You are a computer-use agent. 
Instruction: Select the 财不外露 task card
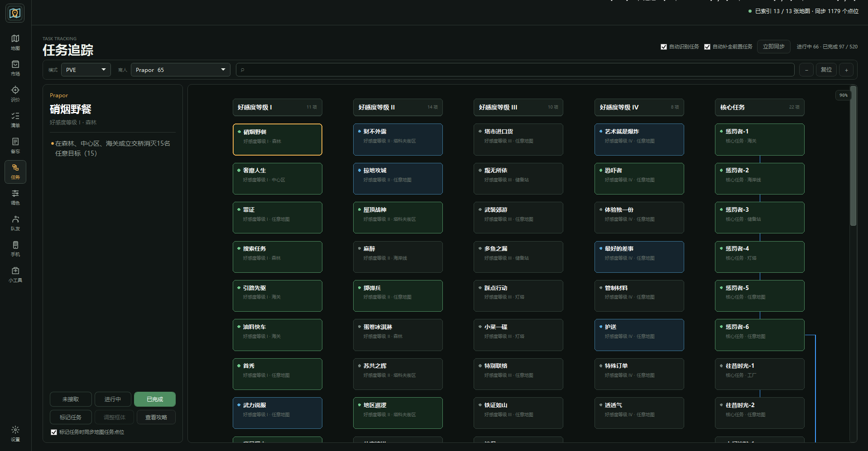click(x=398, y=139)
